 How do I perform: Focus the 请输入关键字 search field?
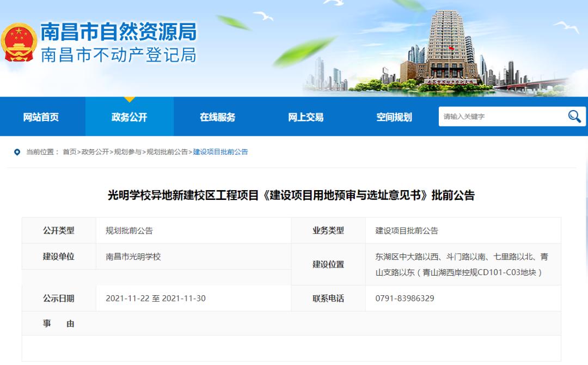tap(501, 117)
